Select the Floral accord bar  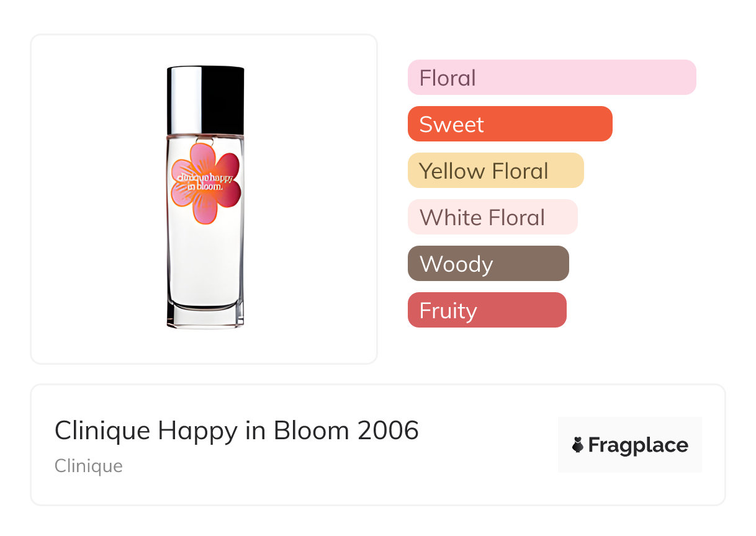[551, 78]
